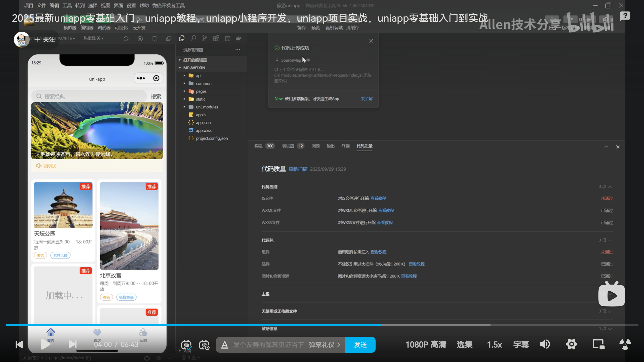Enter picture-in-picture mode icon
Image resolution: width=644 pixels, height=362 pixels.
[598, 344]
